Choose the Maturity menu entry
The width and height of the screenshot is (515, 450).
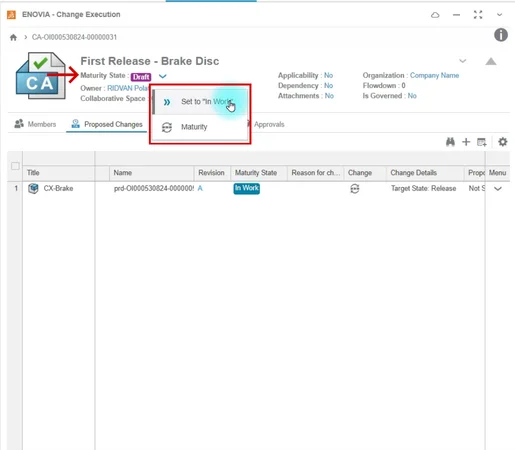(201, 127)
